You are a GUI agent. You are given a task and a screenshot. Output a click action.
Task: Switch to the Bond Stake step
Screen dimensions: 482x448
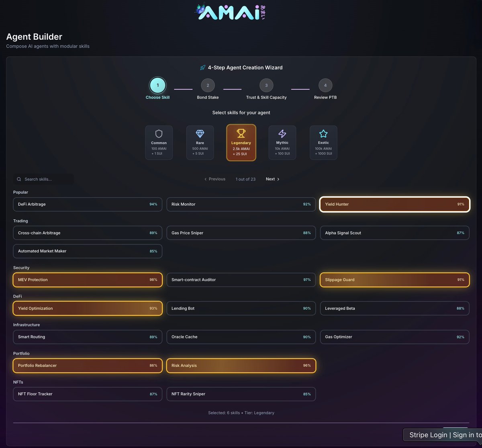[208, 85]
